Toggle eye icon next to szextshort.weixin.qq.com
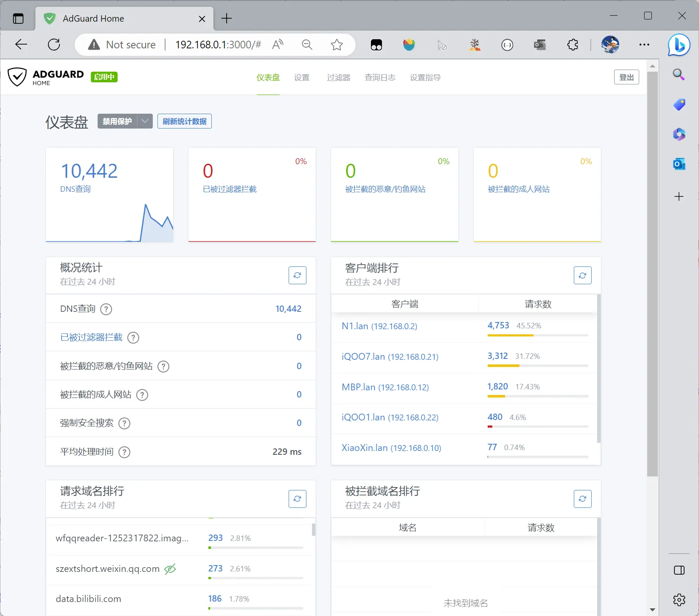The height and width of the screenshot is (616, 699). click(x=170, y=569)
